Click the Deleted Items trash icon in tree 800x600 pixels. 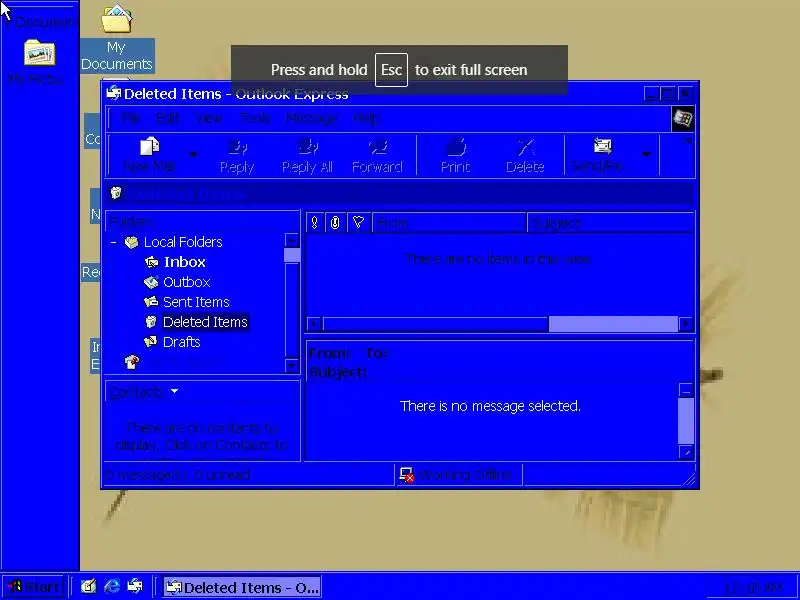point(151,322)
